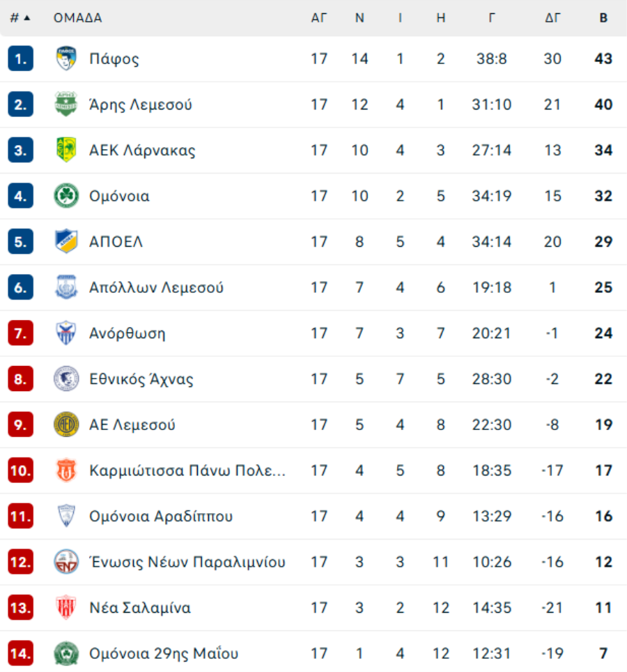Click the Ομόνοια 29ης Μαΐου green logo

coord(66,653)
